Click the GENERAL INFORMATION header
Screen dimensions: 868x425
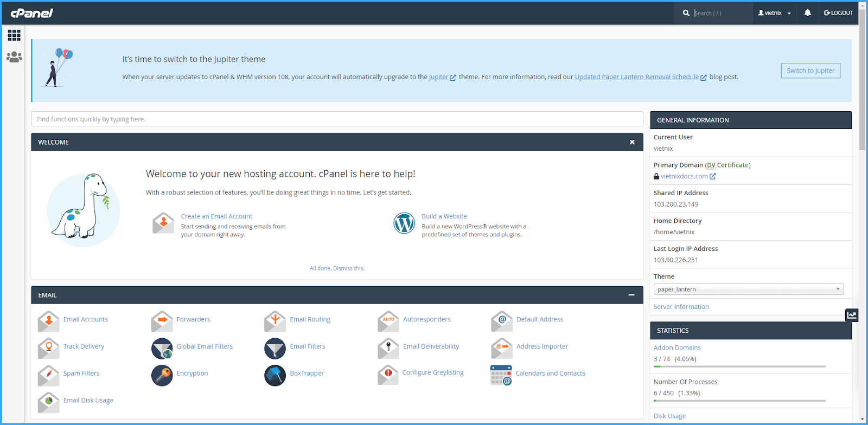click(x=751, y=120)
